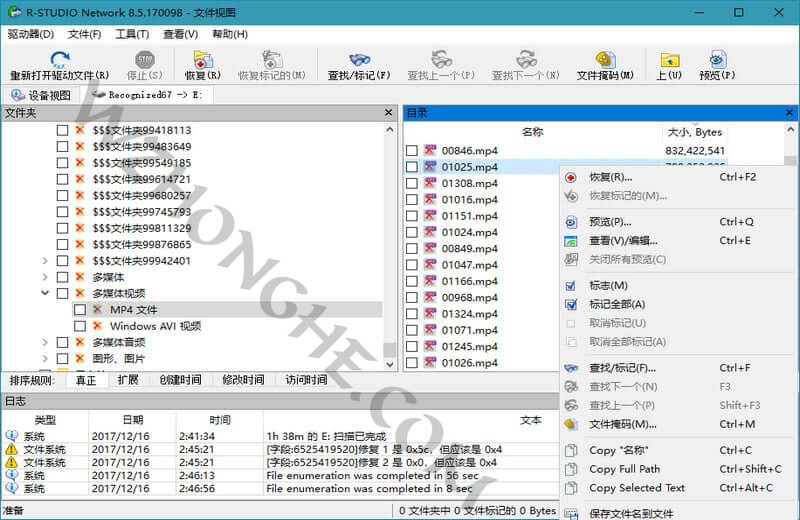Close the 文件夹 folder panel
The height and width of the screenshot is (520, 800).
[389, 112]
